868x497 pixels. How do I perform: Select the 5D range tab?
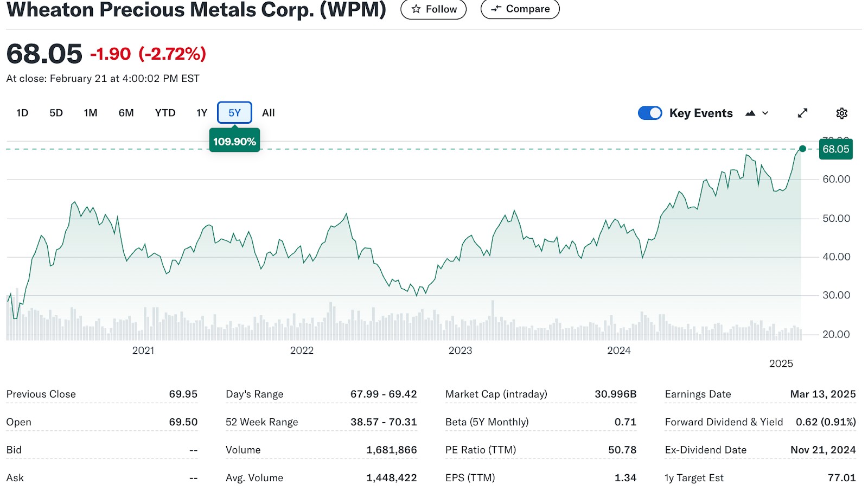tap(56, 113)
